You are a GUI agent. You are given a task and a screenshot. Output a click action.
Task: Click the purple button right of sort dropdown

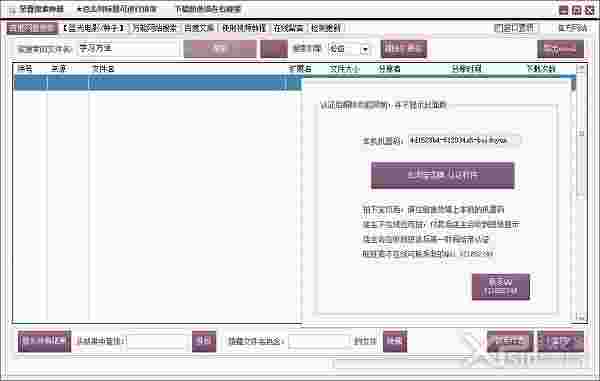click(x=404, y=49)
